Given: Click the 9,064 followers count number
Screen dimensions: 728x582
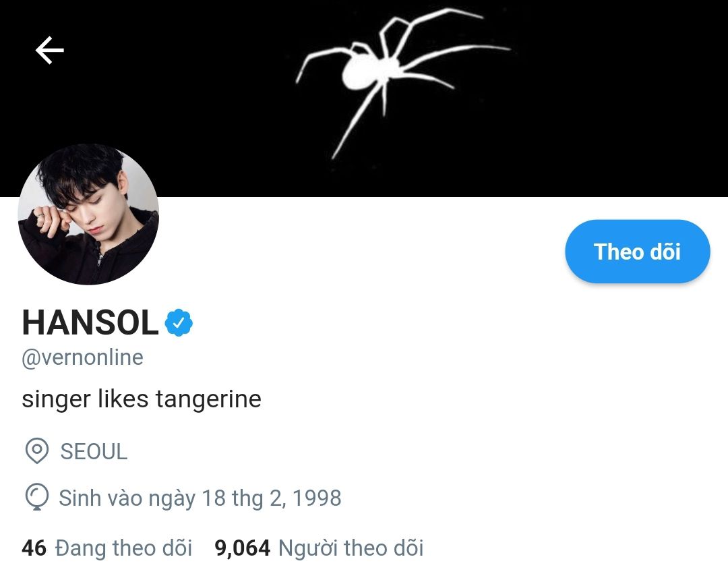Looking at the screenshot, I should tap(242, 548).
